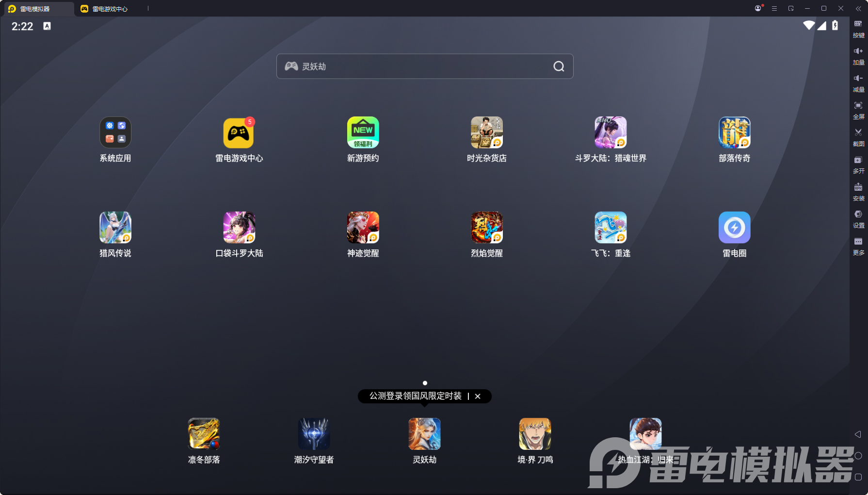
Task: Click the search magnifier icon
Action: click(x=559, y=66)
